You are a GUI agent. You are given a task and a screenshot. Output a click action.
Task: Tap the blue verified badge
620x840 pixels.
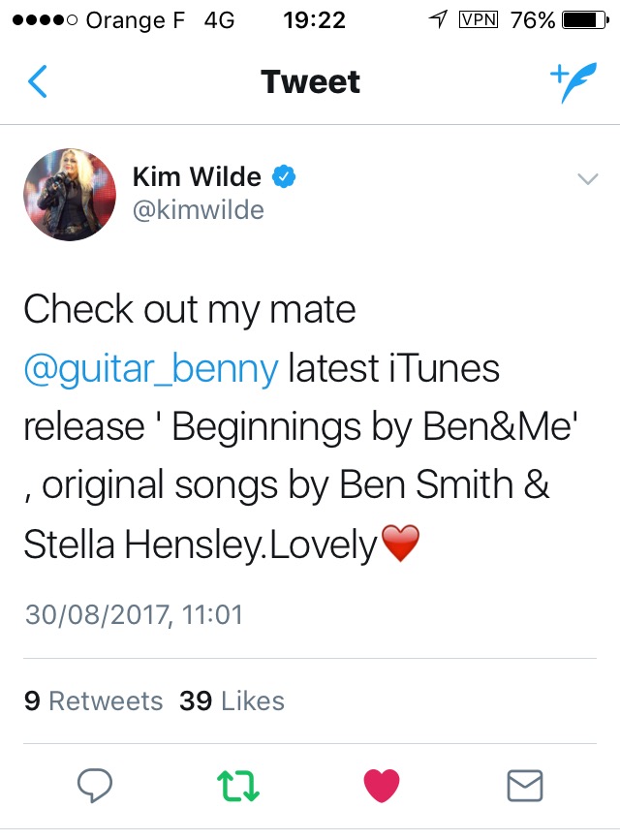[284, 177]
